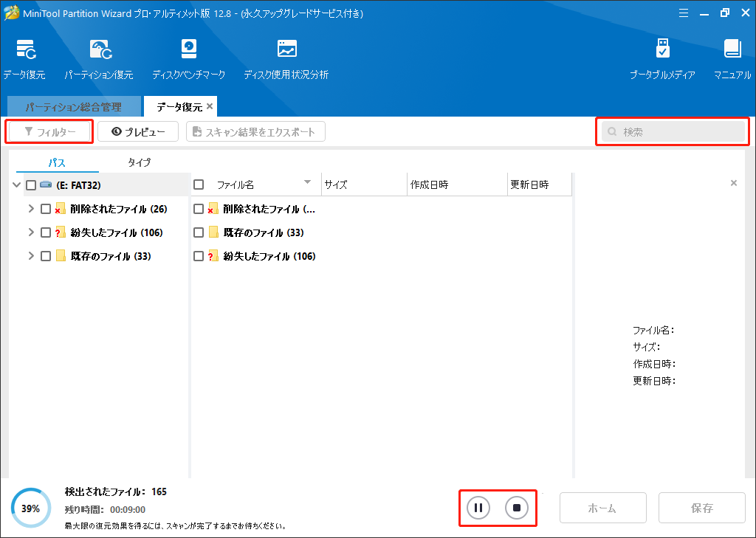This screenshot has height=538, width=756.
Task: Click the 削除されたファイル folder icon in the file list
Action: [213, 209]
